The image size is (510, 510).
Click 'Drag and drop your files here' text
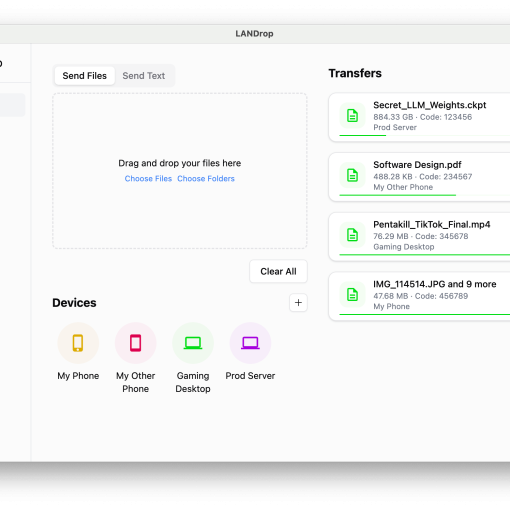[x=180, y=163]
